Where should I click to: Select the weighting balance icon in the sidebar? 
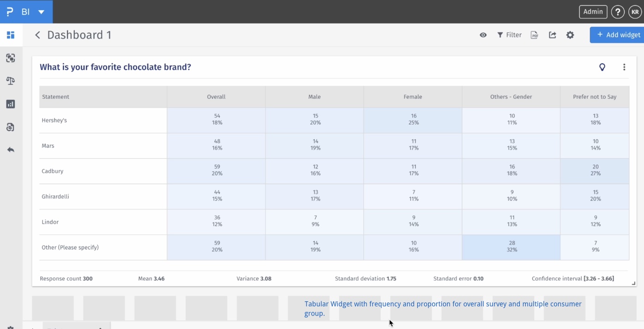10,81
